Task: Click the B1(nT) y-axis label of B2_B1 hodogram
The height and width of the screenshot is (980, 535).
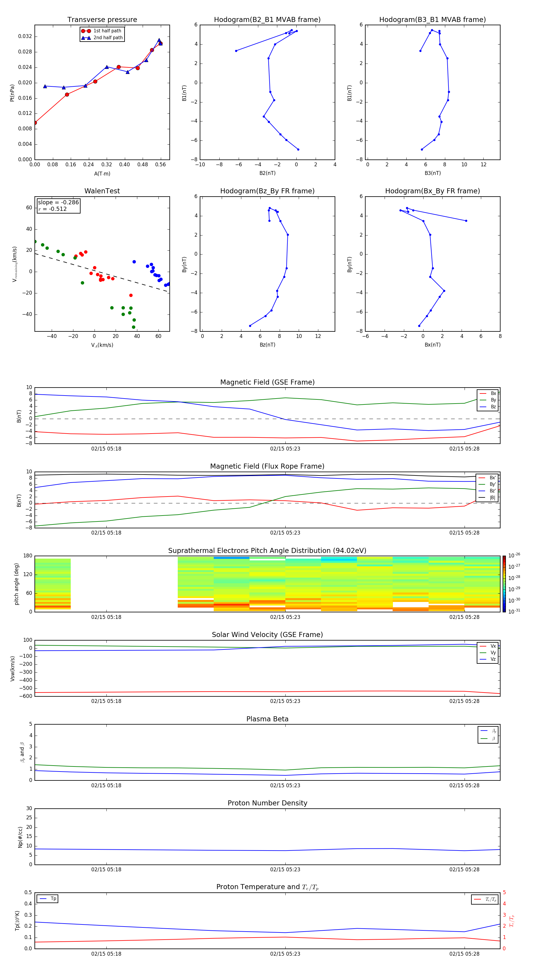Action: tap(184, 93)
